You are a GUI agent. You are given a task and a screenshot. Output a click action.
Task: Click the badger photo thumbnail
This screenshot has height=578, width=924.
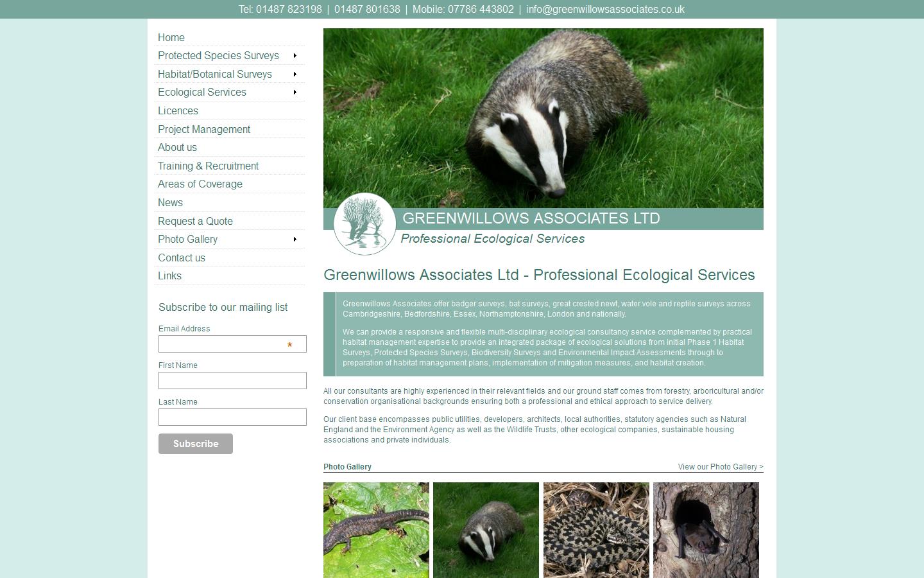tap(486, 530)
